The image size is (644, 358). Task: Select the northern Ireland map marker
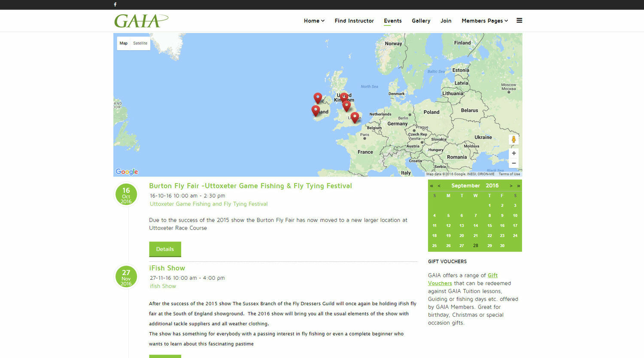(x=318, y=98)
